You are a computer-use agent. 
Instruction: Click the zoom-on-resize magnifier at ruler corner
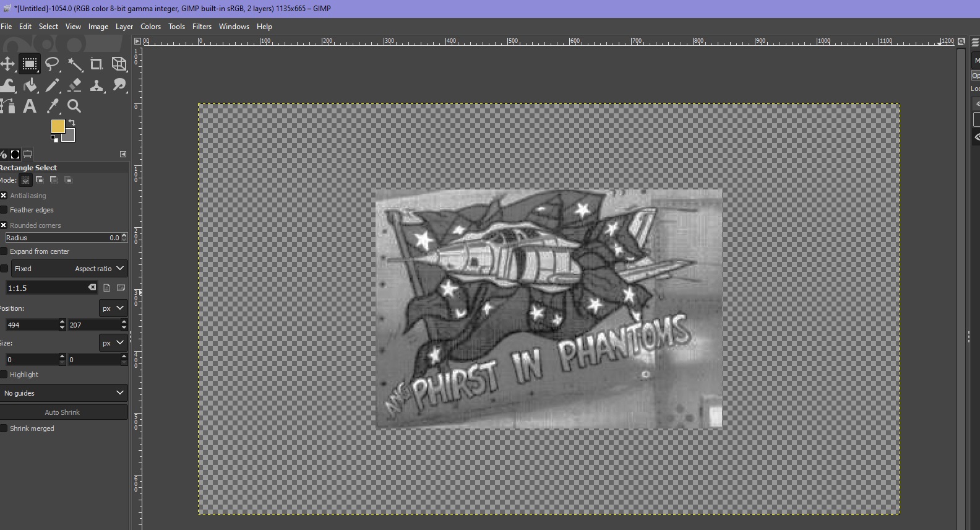[x=961, y=41]
